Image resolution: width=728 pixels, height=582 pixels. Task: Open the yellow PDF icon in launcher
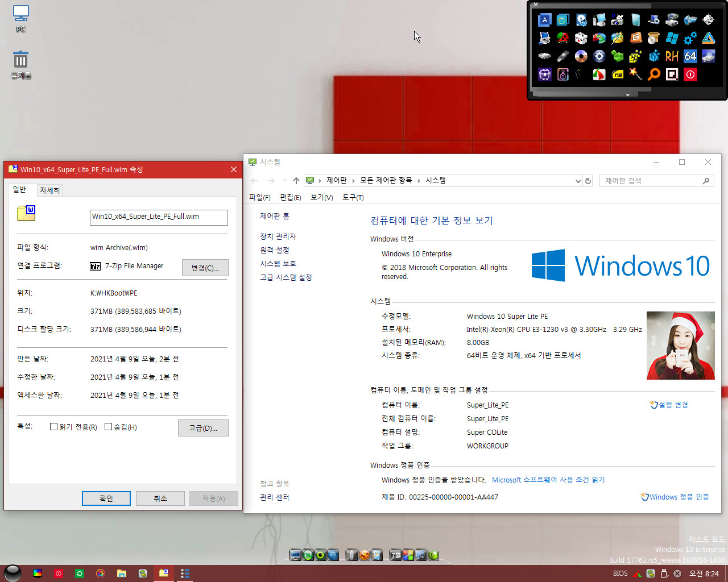coord(617,74)
